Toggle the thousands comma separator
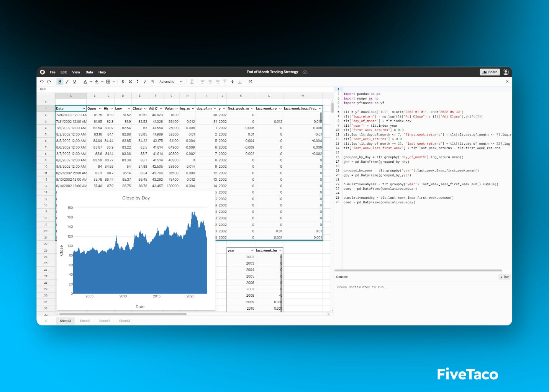549x392 pixels. (138, 82)
